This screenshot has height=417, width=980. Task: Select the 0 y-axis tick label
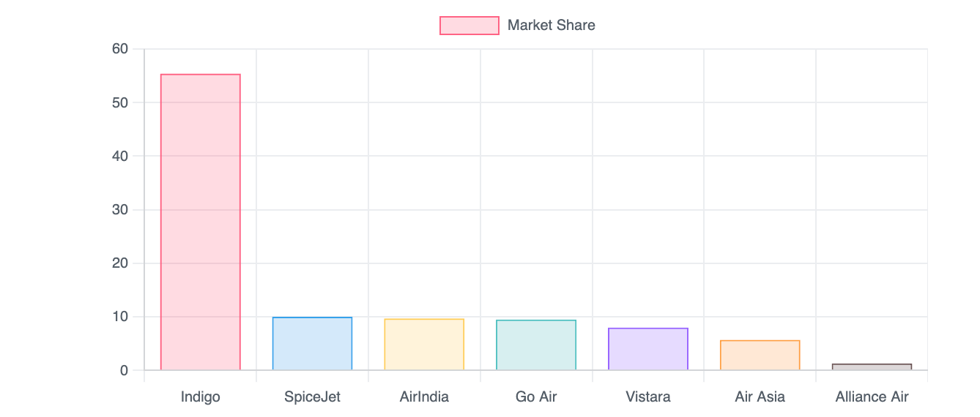tap(124, 370)
